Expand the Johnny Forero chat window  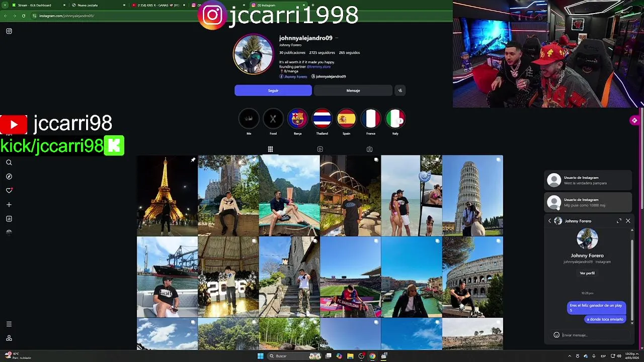(619, 221)
